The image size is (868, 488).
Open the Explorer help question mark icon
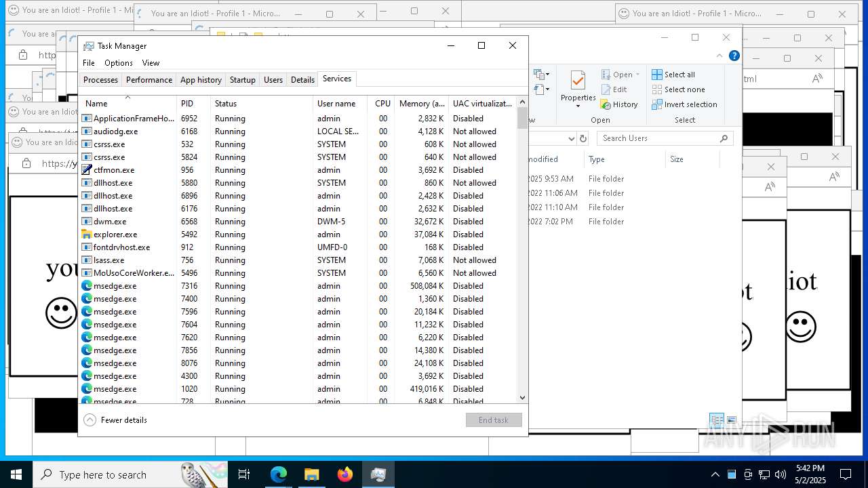click(734, 56)
